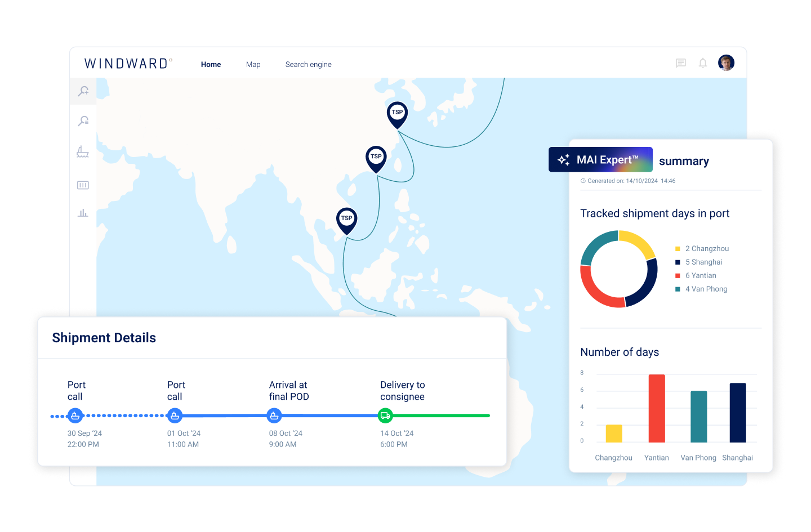Open the list search sidebar icon
The width and height of the screenshot is (811, 532).
point(83,121)
